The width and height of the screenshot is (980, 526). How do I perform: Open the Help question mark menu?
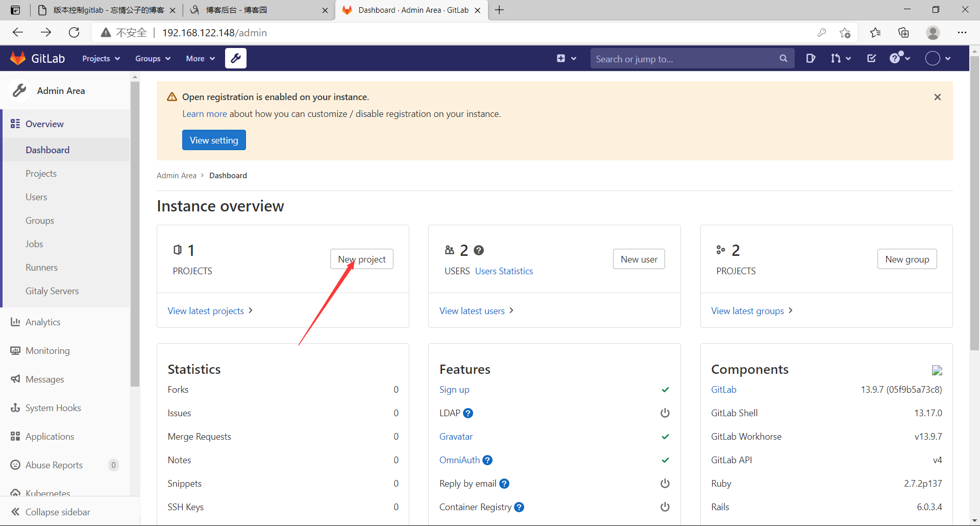pyautogui.click(x=896, y=58)
